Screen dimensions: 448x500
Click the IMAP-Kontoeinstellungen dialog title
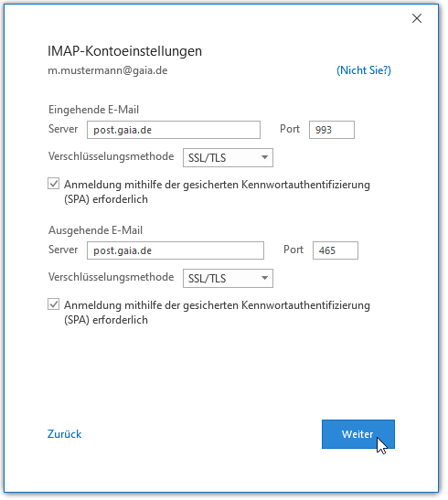point(124,51)
